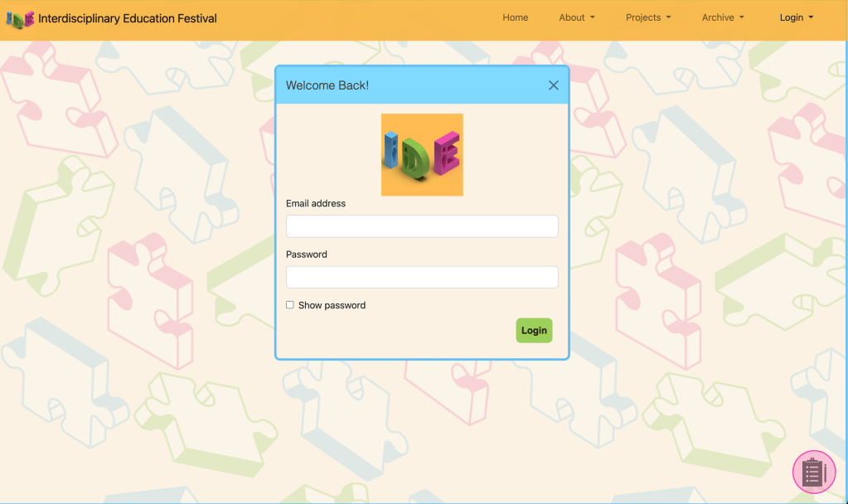Image resolution: width=848 pixels, height=504 pixels.
Task: Go to the Home page
Action: (515, 17)
